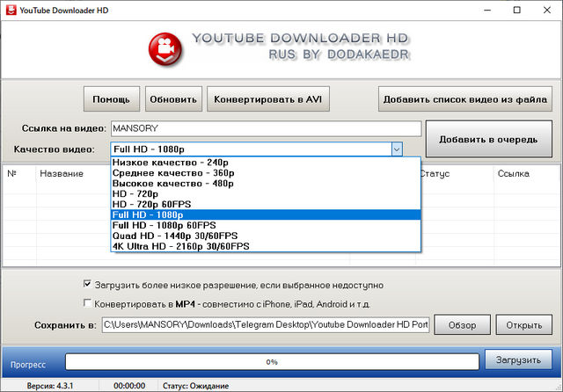This screenshot has width=563, height=392.
Task: Toggle the Convert to MP4 checkbox
Action: (x=86, y=303)
